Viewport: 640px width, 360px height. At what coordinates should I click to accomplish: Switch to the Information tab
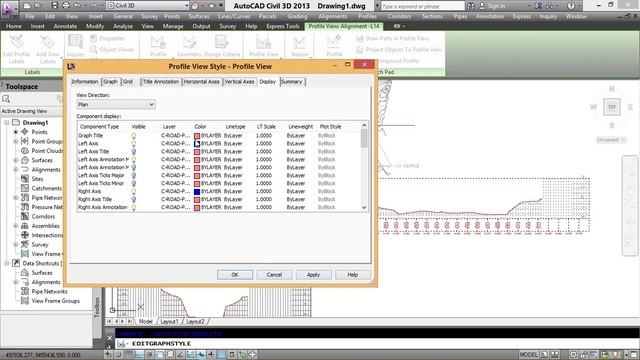click(x=85, y=82)
